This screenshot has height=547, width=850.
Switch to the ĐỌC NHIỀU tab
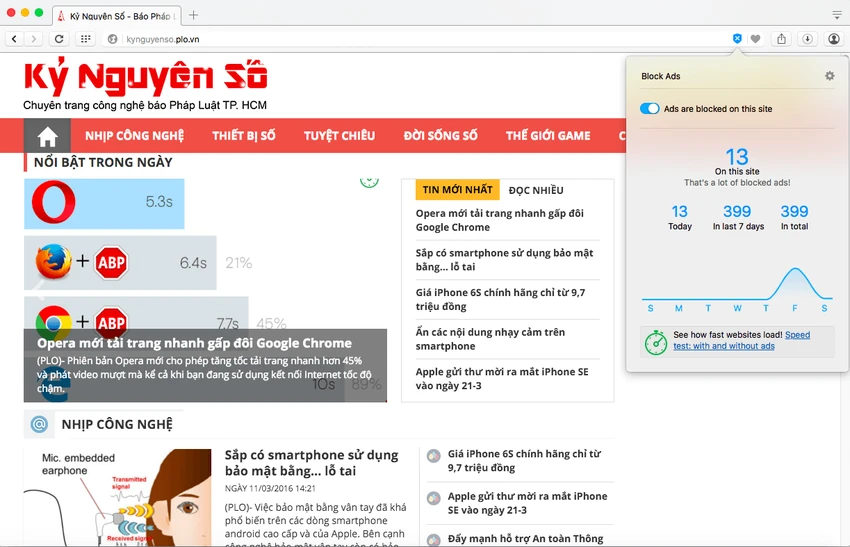tap(536, 190)
